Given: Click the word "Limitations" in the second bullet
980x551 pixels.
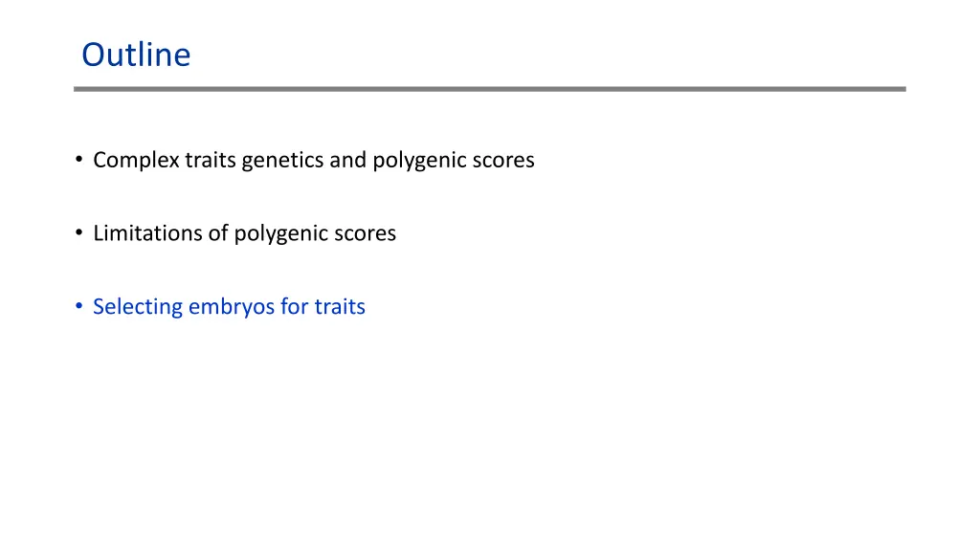Looking at the screenshot, I should [147, 232].
